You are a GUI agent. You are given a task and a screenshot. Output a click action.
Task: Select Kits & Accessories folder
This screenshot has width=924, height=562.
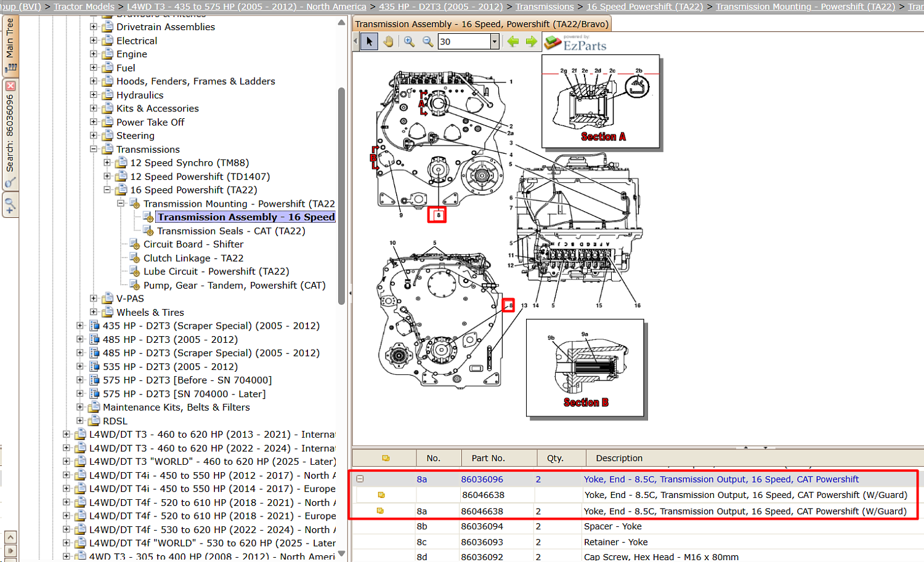coord(157,108)
